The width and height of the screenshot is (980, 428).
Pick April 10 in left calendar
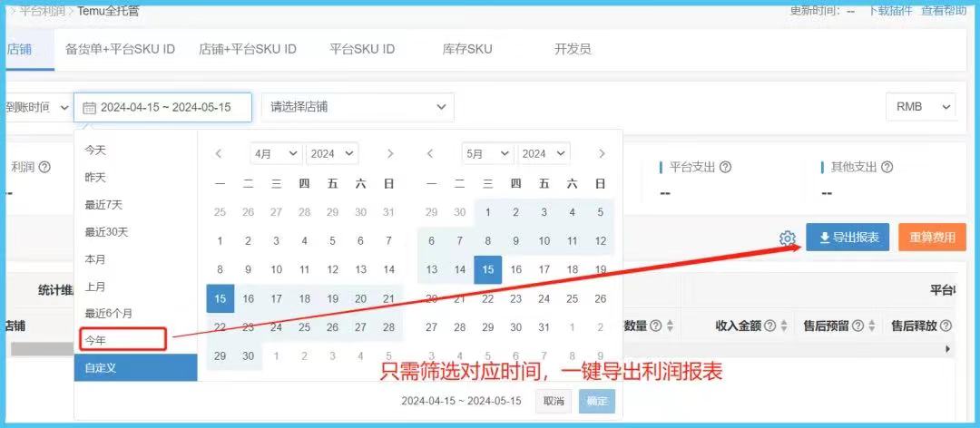(276, 270)
